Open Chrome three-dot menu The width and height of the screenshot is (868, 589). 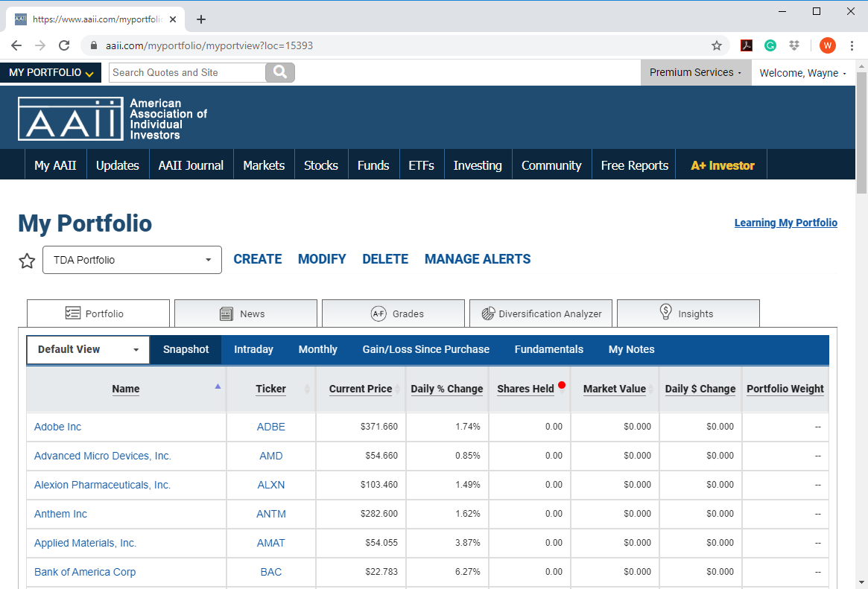[x=852, y=45]
